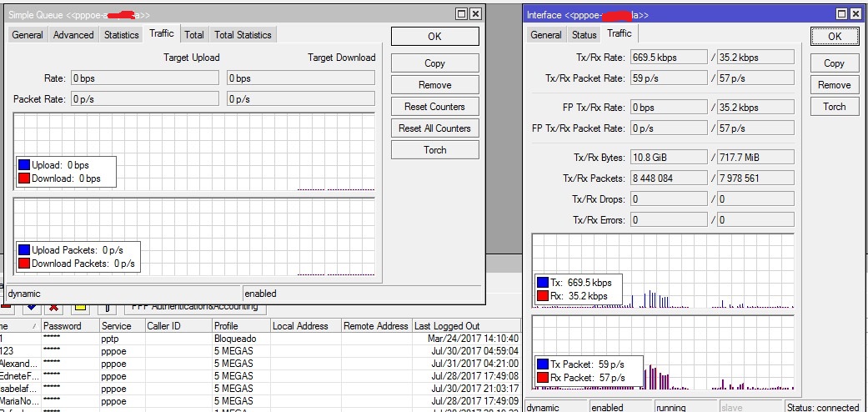Open General tab in Simple Queue window
The height and width of the screenshot is (412, 868).
coord(28,35)
